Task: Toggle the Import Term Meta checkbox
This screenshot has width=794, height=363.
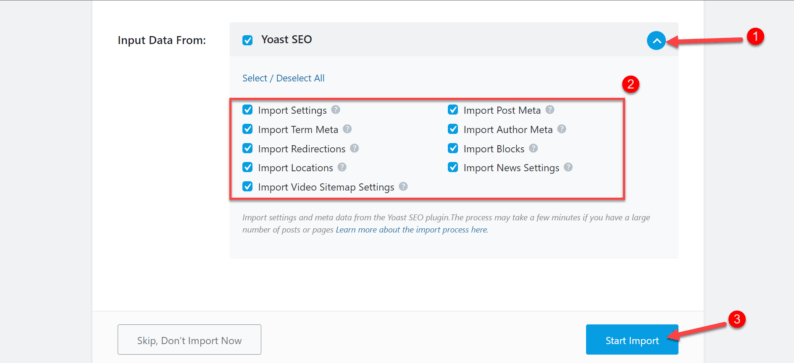Action: [248, 129]
